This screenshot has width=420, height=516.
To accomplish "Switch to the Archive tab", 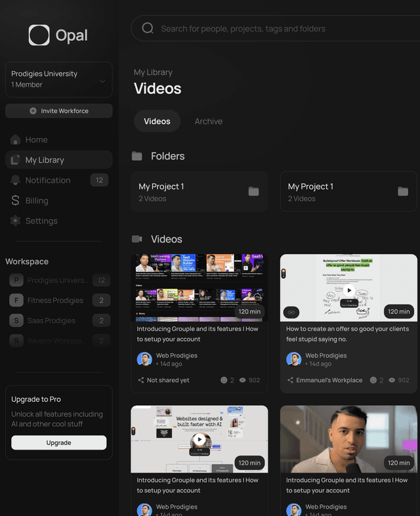I will pyautogui.click(x=209, y=121).
